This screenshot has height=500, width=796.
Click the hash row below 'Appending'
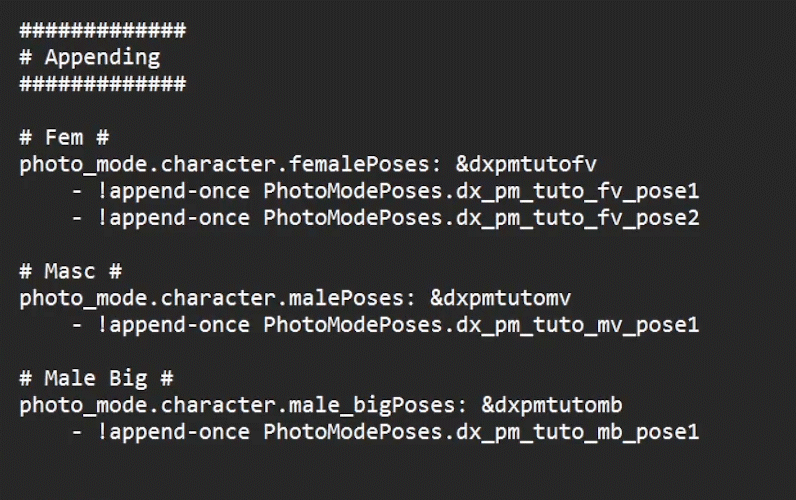pos(102,84)
